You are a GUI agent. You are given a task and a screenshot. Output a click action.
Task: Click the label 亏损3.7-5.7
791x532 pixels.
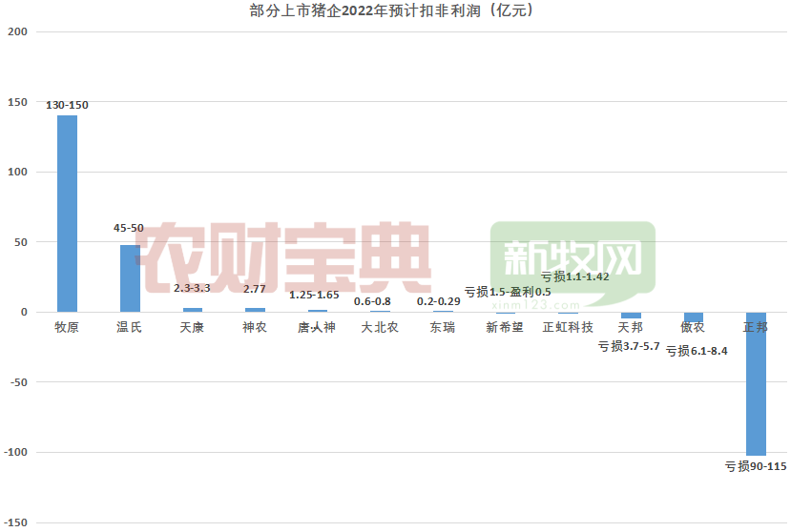click(x=629, y=346)
